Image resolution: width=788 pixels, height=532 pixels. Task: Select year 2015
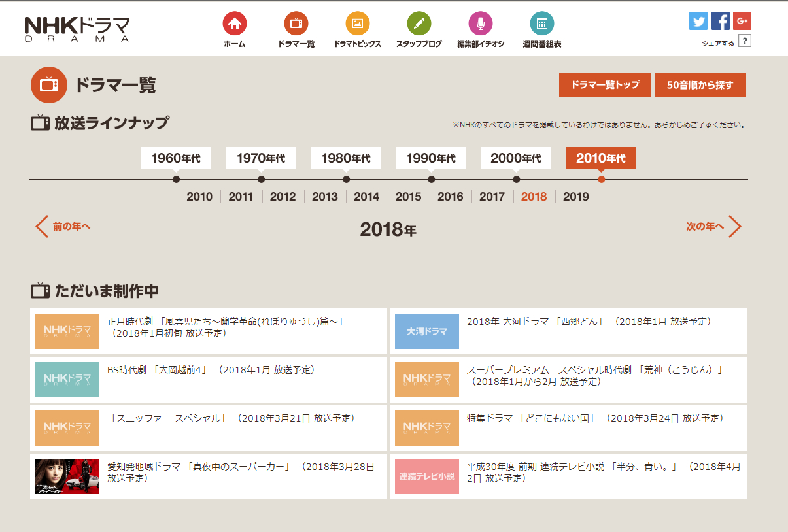[409, 197]
